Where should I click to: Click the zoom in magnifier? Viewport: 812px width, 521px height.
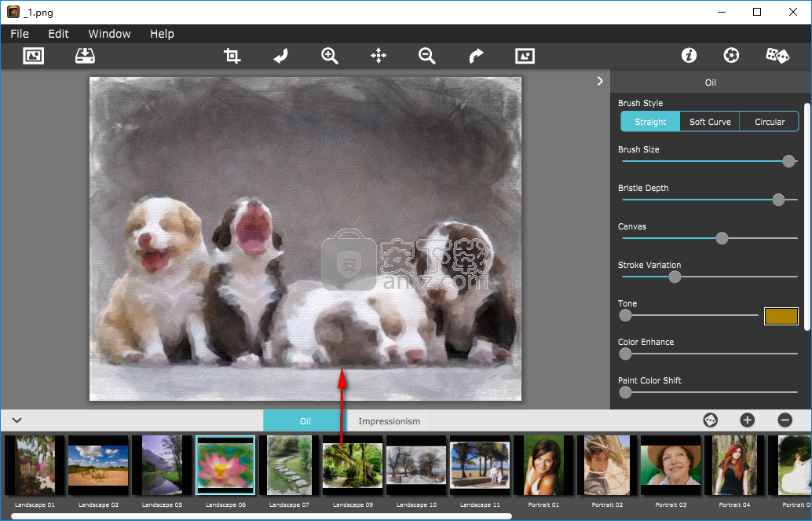[329, 56]
